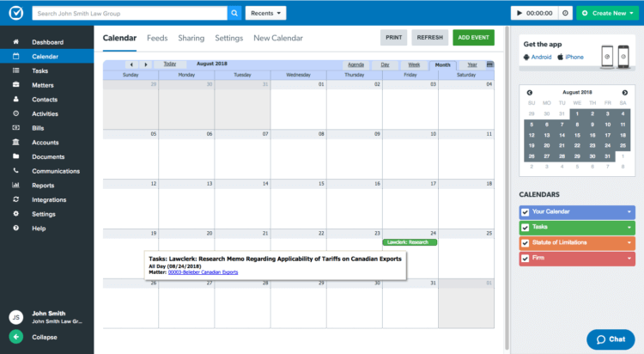Open Communications phone icon in sidebar
This screenshot has width=644, height=354.
pos(16,171)
